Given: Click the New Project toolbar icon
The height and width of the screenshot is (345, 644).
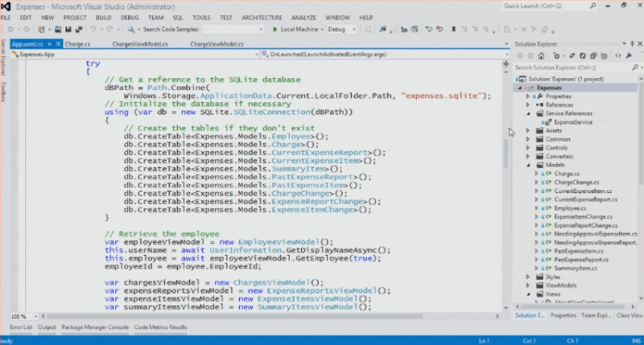Looking at the screenshot, I should click(x=42, y=29).
